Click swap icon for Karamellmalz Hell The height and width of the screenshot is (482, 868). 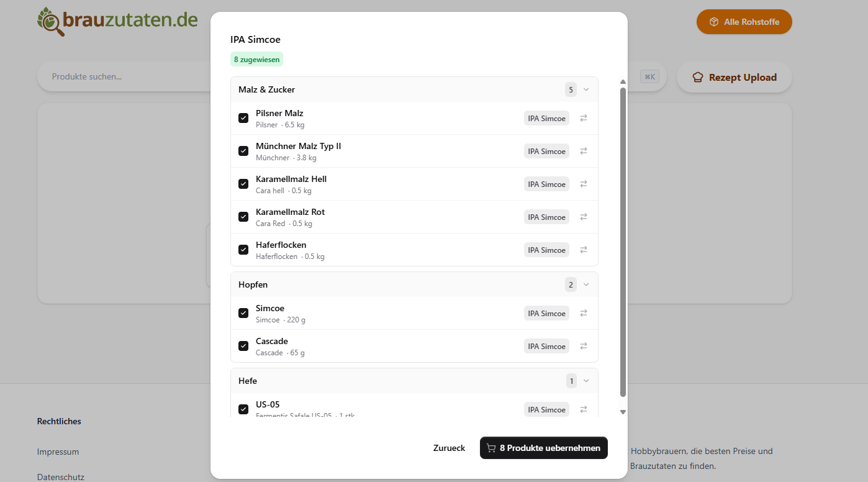point(584,184)
